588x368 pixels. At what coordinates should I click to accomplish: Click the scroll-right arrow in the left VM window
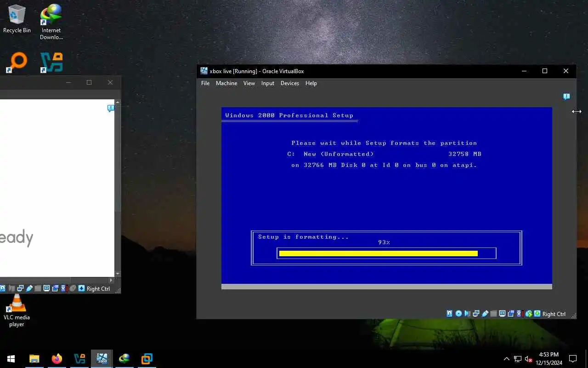tap(111, 280)
